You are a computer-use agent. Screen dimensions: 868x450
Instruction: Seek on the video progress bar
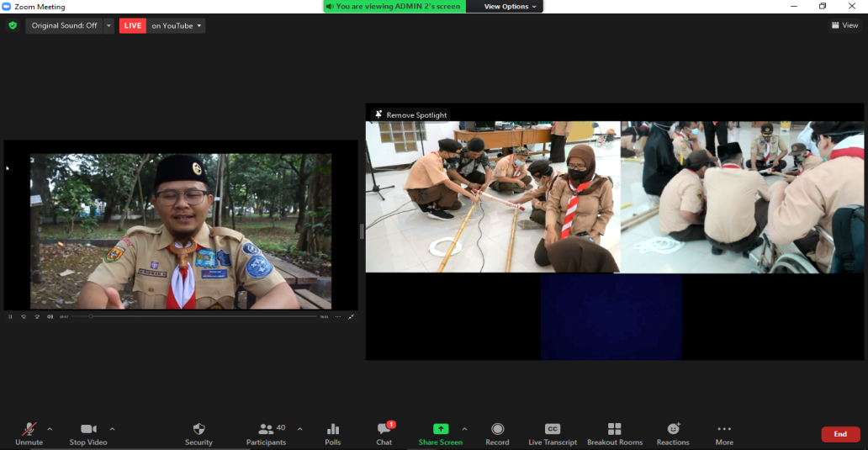point(194,316)
